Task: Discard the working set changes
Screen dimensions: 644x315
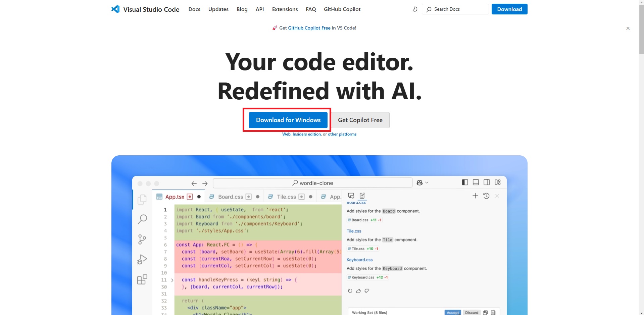Action: click(472, 312)
